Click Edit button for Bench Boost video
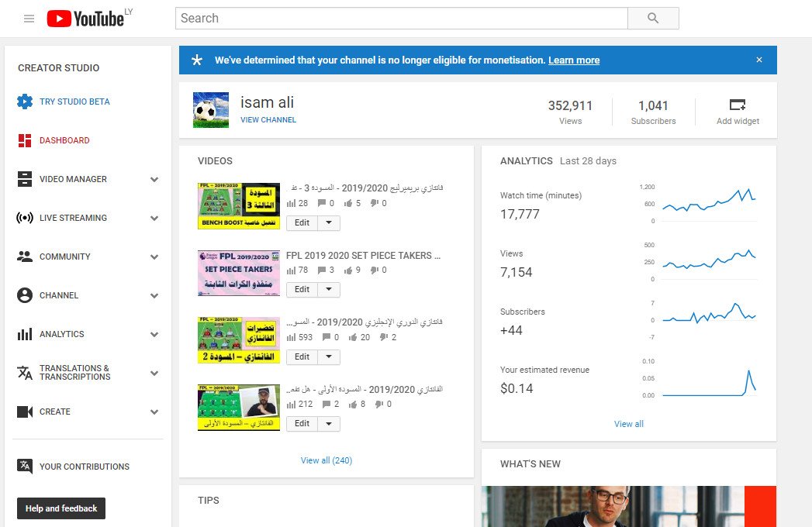 302,222
